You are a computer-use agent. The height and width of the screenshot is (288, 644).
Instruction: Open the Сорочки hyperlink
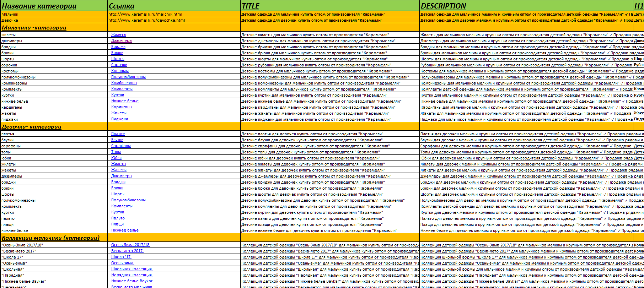(119, 65)
